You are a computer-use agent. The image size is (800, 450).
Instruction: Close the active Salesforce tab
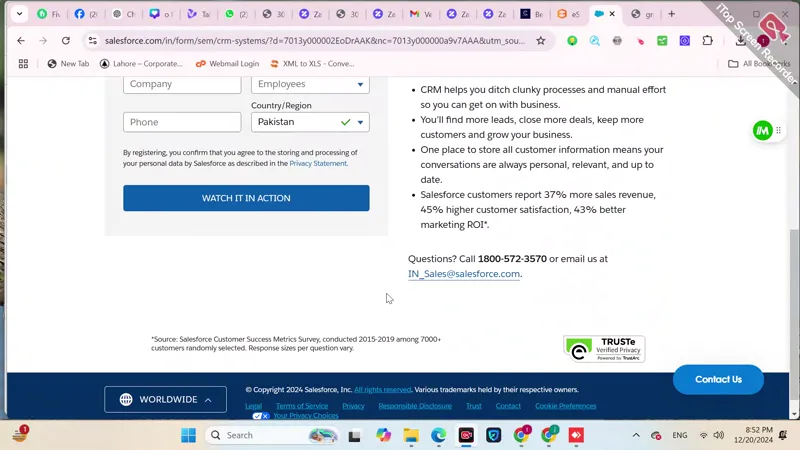click(x=612, y=14)
